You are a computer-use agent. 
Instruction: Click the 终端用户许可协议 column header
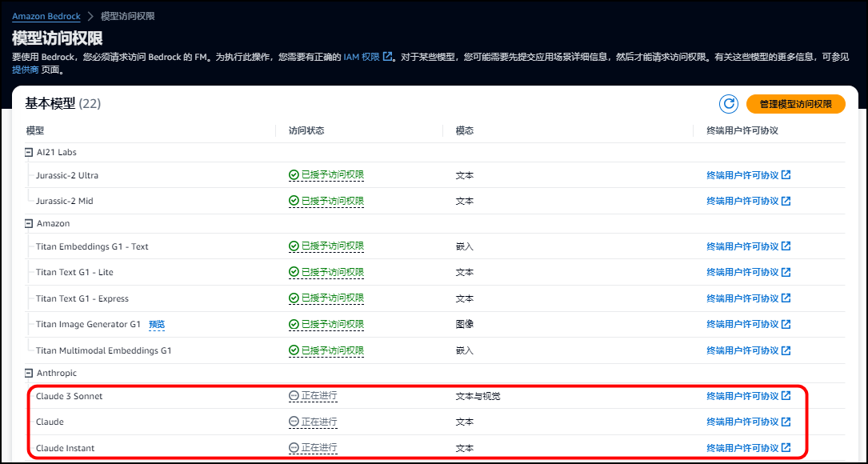(x=743, y=130)
